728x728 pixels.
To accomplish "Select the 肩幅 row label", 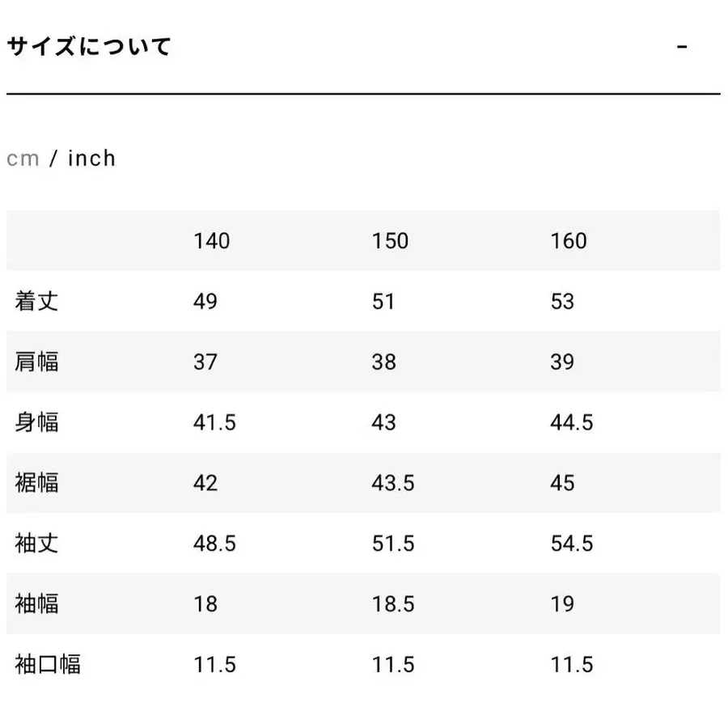I will click(x=36, y=362).
